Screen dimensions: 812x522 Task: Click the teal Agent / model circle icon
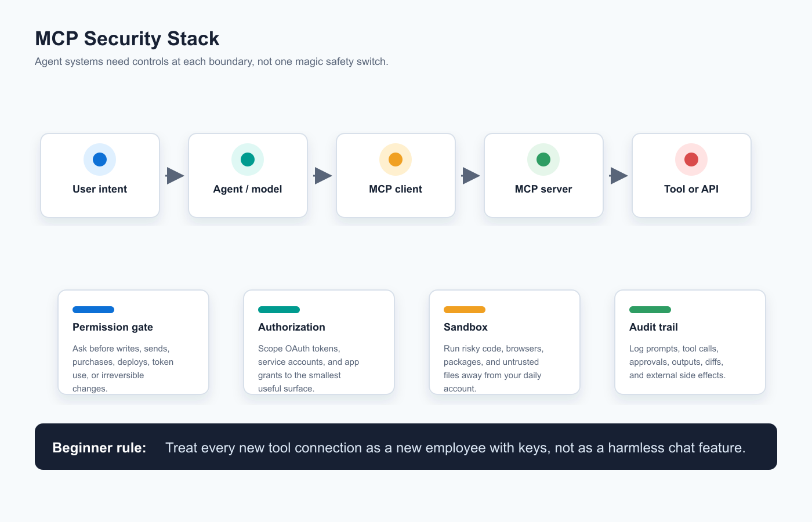pyautogui.click(x=248, y=159)
